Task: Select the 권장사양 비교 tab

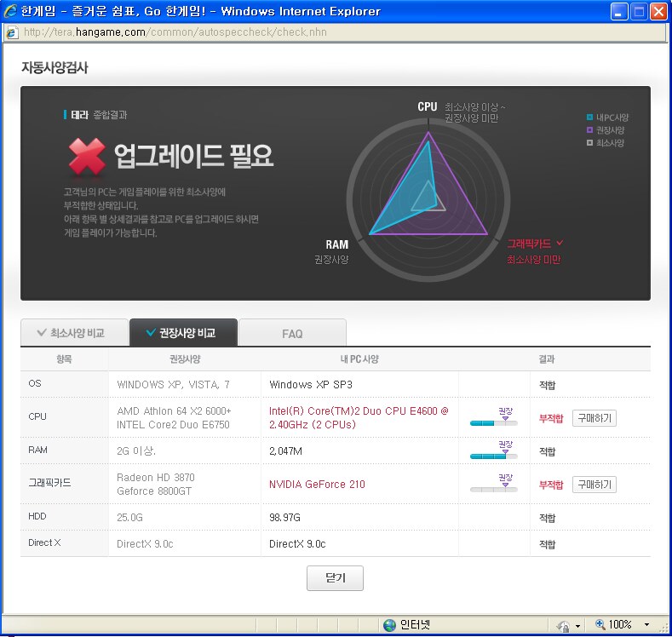Action: [183, 333]
